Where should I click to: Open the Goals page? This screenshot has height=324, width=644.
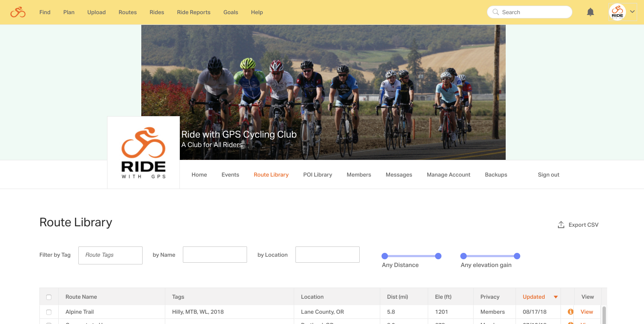coord(231,12)
